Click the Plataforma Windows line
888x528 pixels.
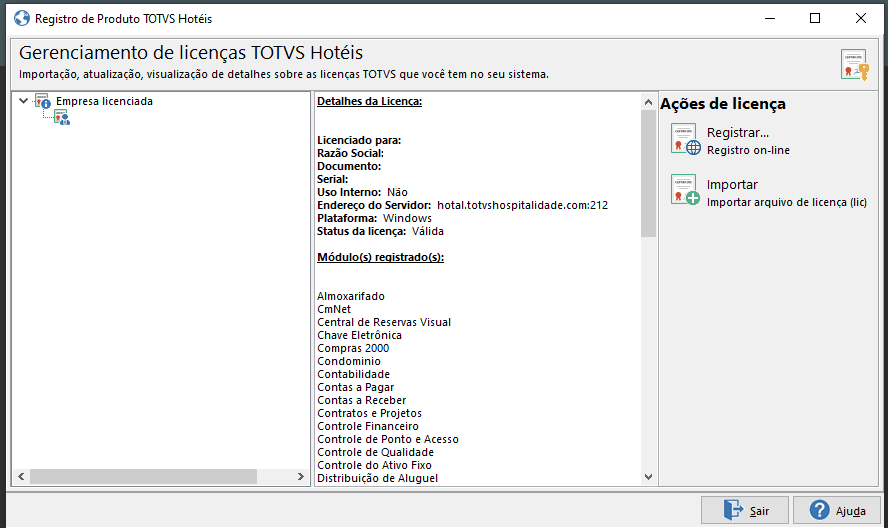click(374, 218)
